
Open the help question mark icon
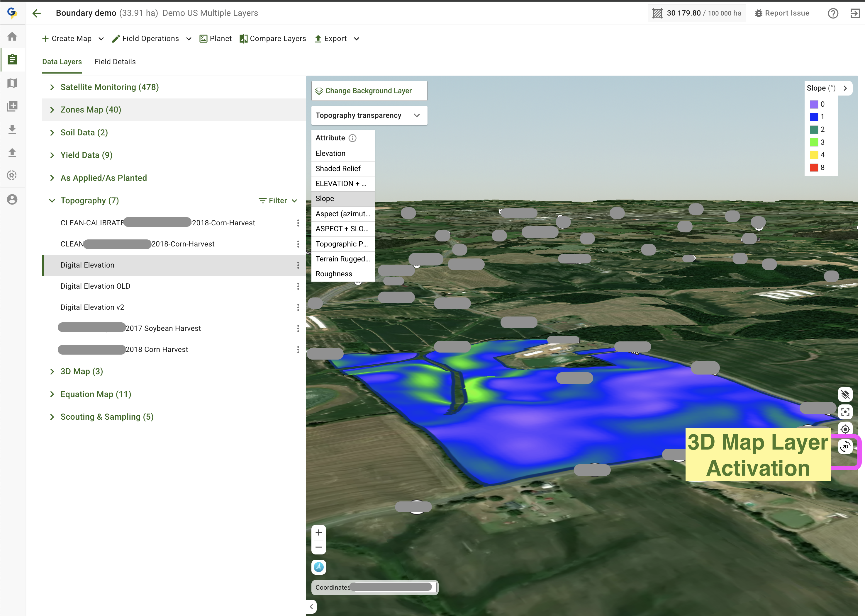point(833,13)
